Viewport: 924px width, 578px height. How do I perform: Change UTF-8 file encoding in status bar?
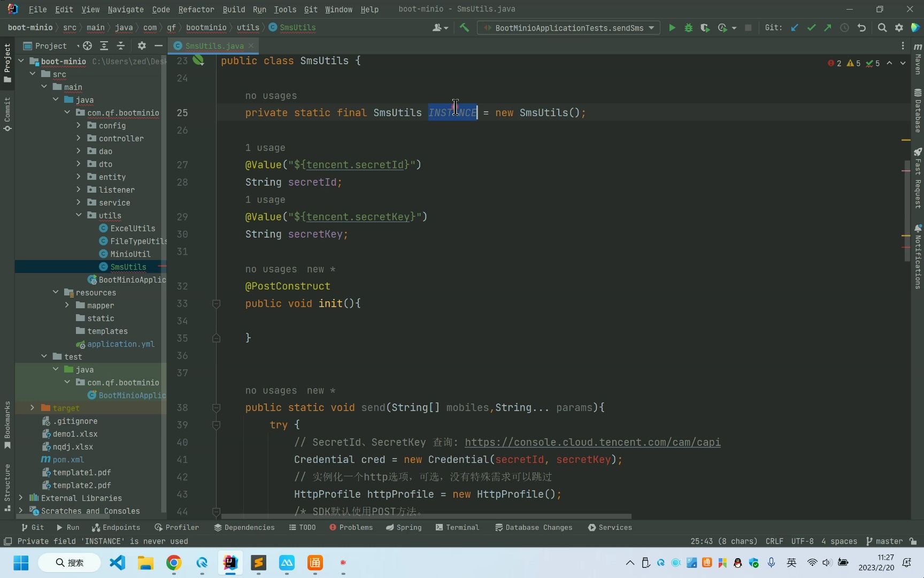click(x=802, y=541)
